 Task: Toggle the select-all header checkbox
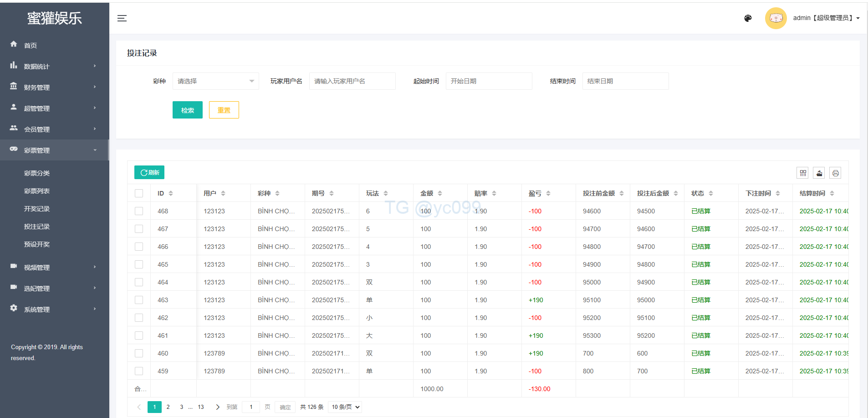(x=139, y=193)
